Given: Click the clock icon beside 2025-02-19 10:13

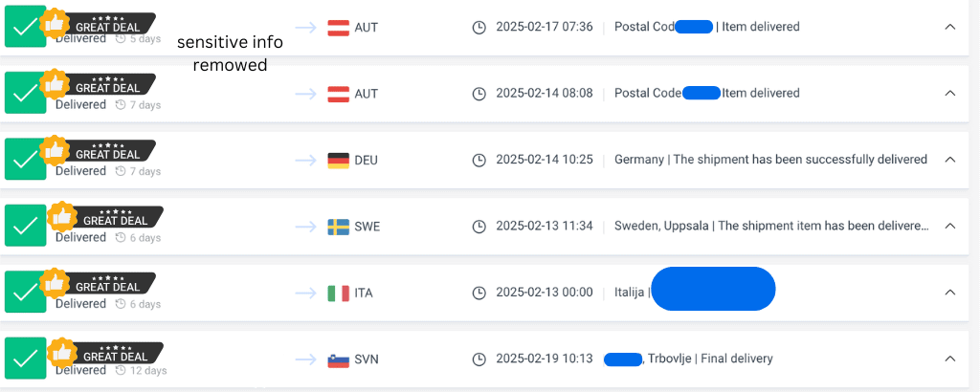Looking at the screenshot, I should pos(479,359).
